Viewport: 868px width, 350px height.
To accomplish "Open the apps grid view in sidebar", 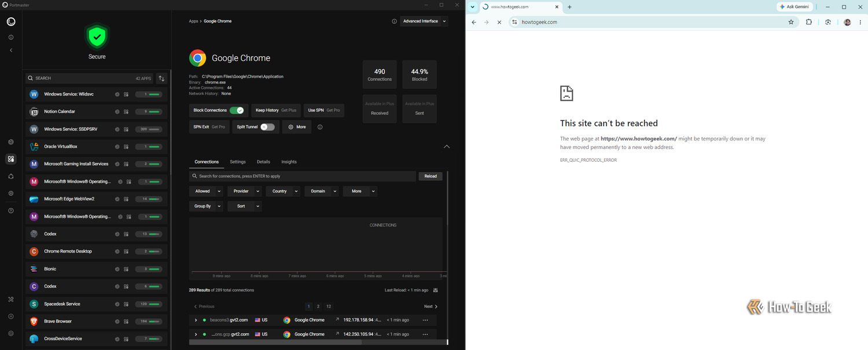I will pos(11,159).
